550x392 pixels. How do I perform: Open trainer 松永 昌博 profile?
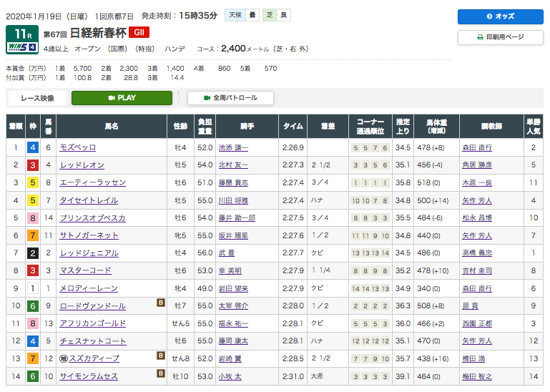[477, 218]
